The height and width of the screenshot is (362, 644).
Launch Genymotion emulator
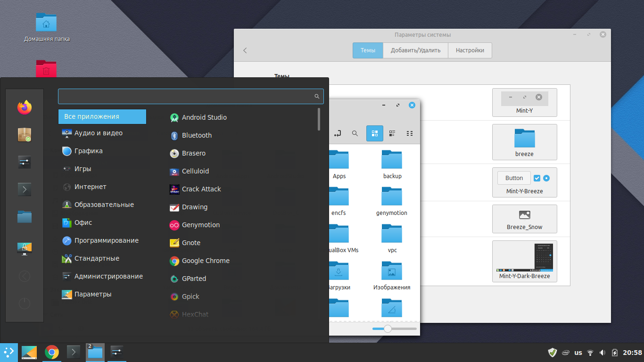[x=195, y=225]
